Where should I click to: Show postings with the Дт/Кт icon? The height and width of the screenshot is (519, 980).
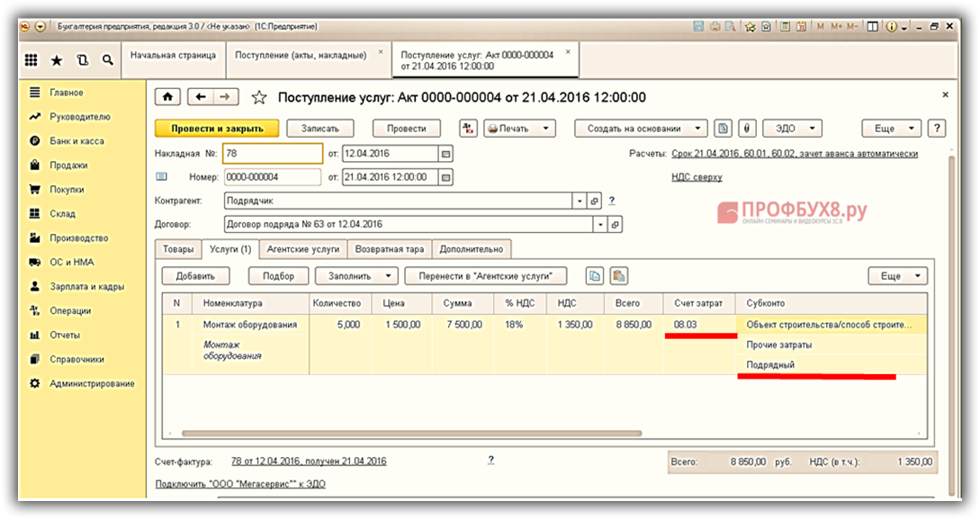pyautogui.click(x=468, y=129)
